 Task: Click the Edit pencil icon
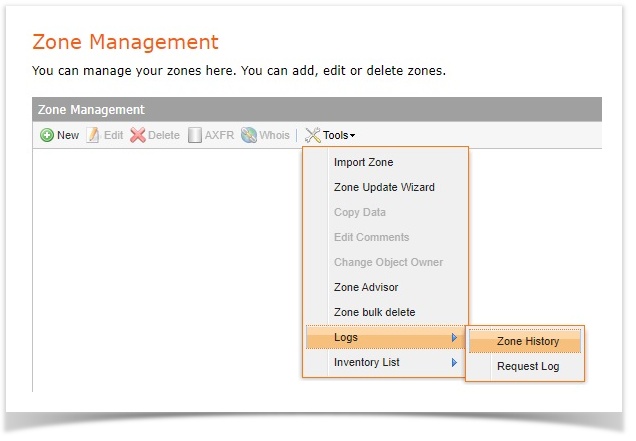[x=93, y=135]
